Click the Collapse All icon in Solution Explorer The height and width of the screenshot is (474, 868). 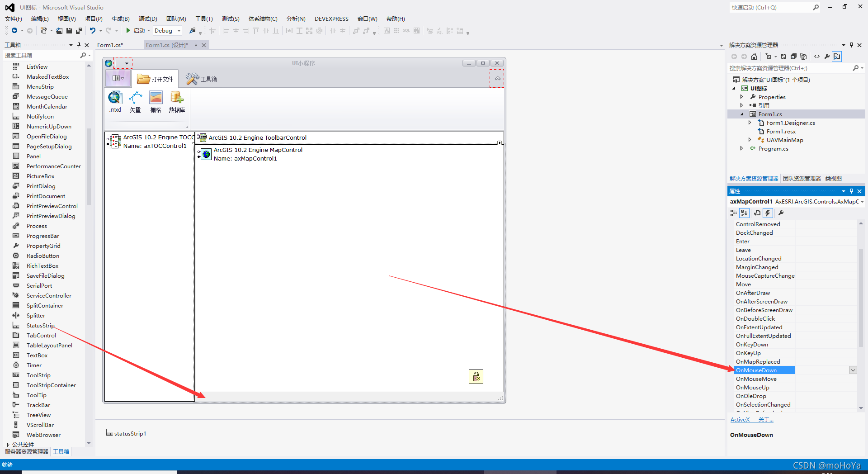[x=793, y=57]
